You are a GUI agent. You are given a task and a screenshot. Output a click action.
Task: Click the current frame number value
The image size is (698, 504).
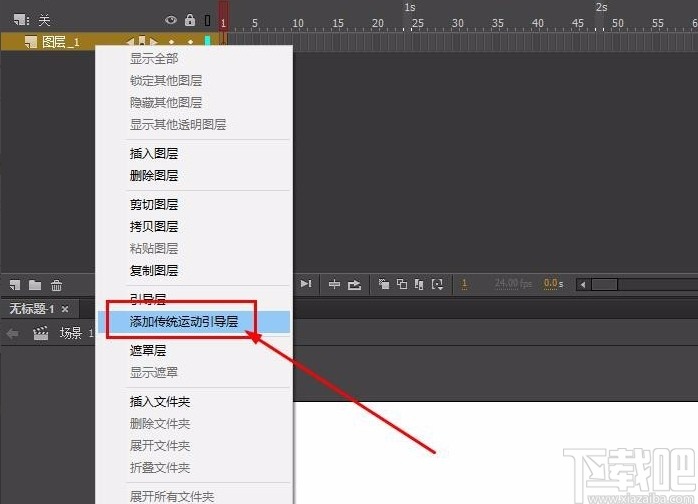pyautogui.click(x=464, y=284)
